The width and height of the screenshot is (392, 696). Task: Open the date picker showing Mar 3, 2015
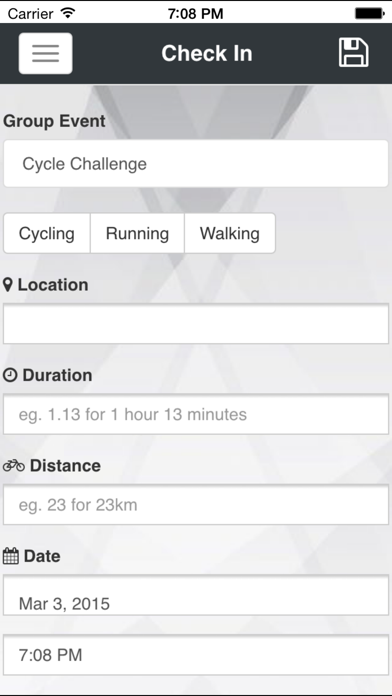click(x=196, y=595)
